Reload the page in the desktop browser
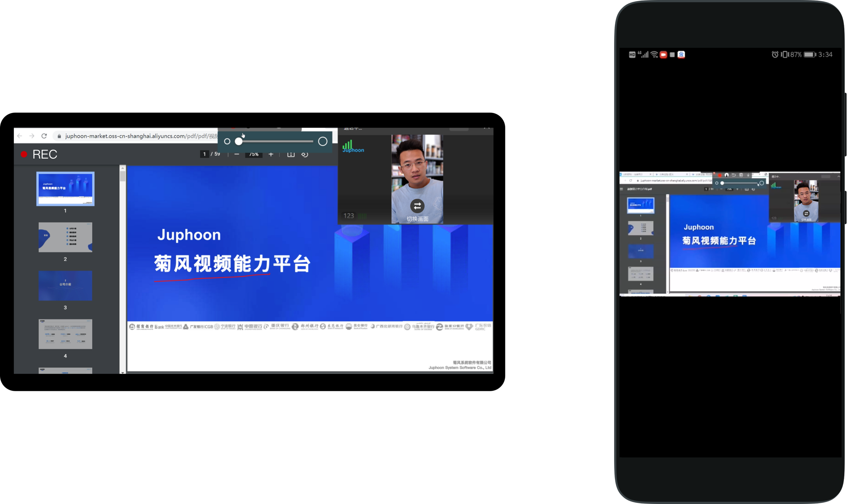Screen dimensions: 847x504 click(x=44, y=136)
